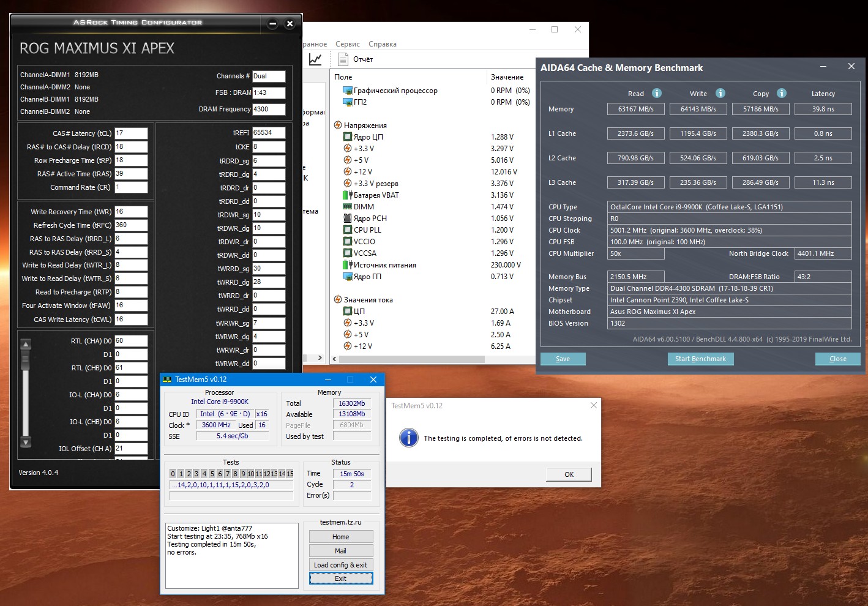The width and height of the screenshot is (868, 606).
Task: Click the +3.3 V резерв row icon
Action: 348,184
